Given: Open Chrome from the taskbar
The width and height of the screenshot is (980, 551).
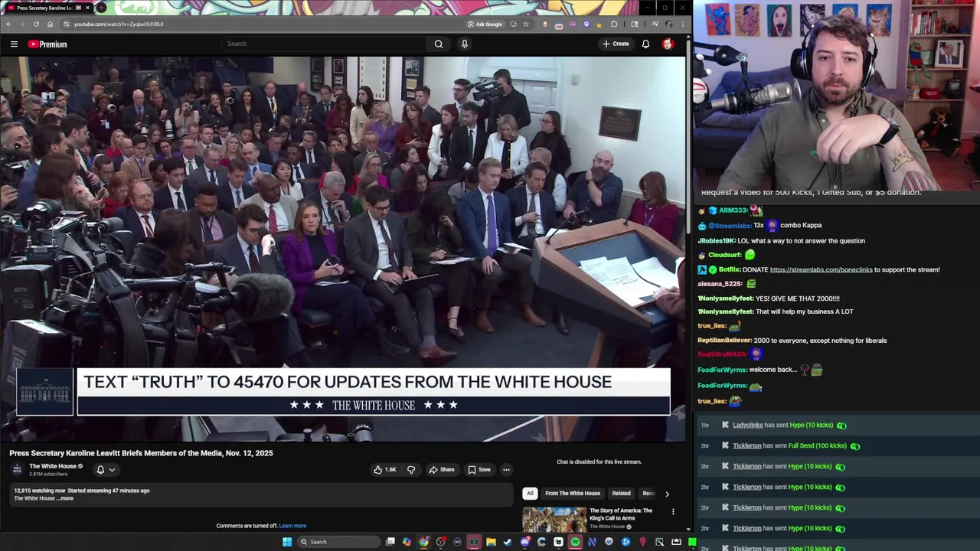Looking at the screenshot, I should point(423,542).
